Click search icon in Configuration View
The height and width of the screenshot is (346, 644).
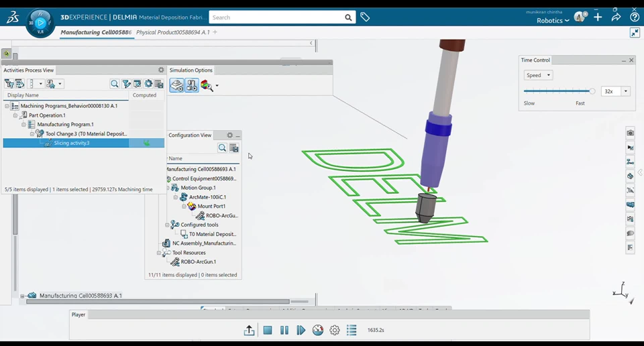click(x=222, y=148)
